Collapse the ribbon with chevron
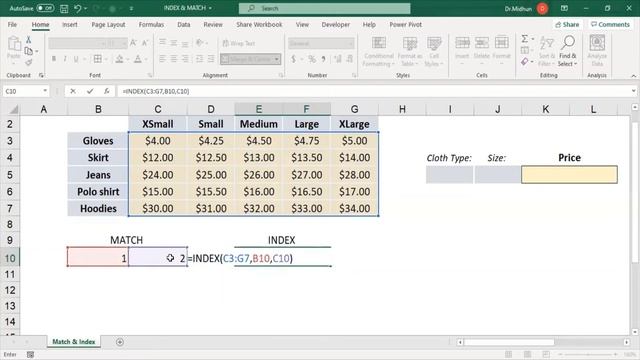The image size is (640, 360). point(633,76)
